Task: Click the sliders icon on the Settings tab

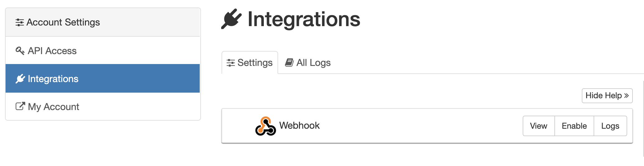Action: (x=231, y=63)
